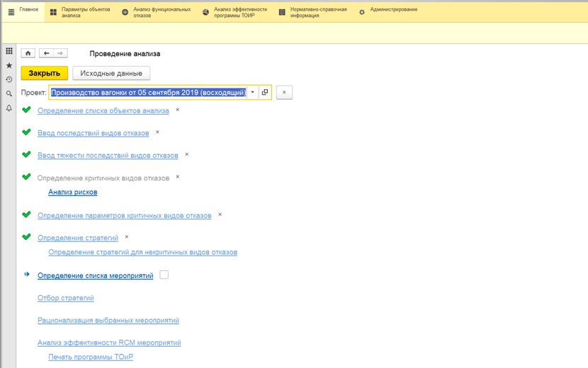Navigate back with the left arrow

(x=47, y=53)
